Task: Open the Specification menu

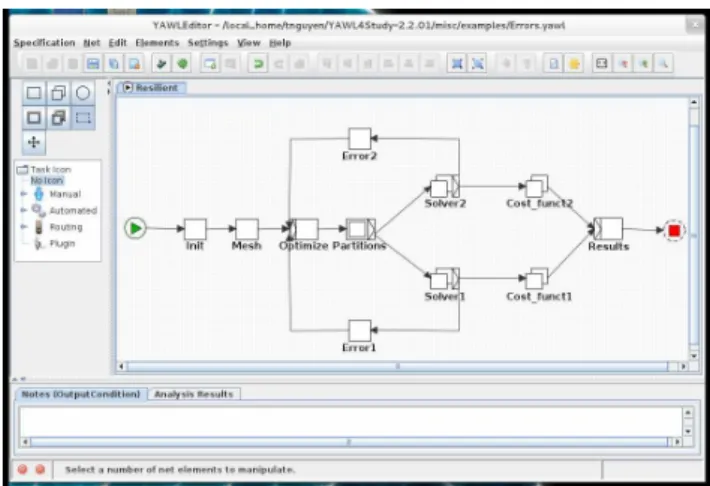Action: point(44,43)
